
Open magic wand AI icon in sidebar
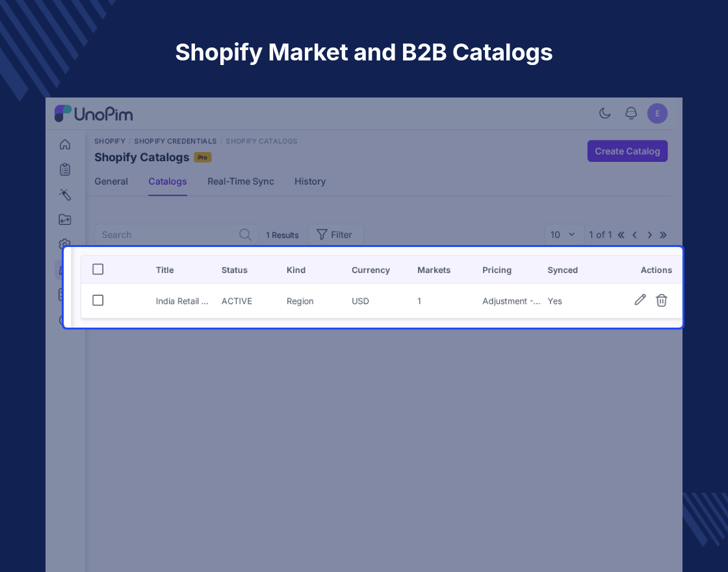(65, 194)
